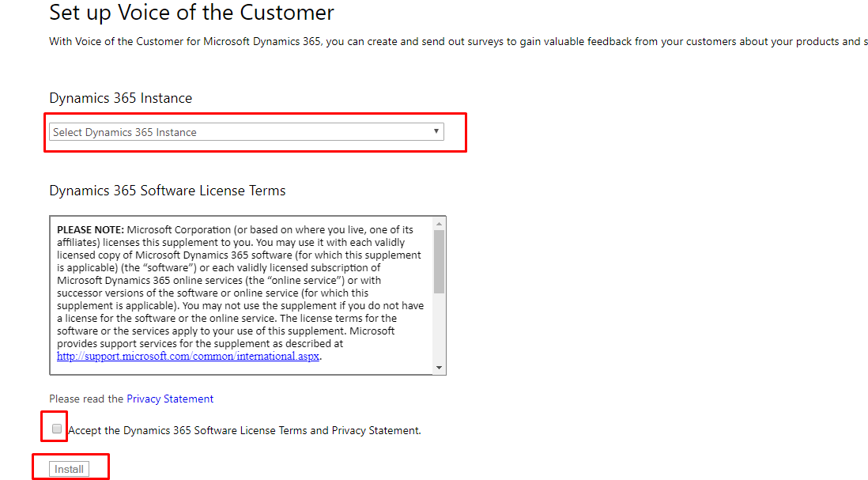Click the 'Set up Voice of the Customer' heading
This screenshot has width=868, height=480.
click(x=191, y=13)
